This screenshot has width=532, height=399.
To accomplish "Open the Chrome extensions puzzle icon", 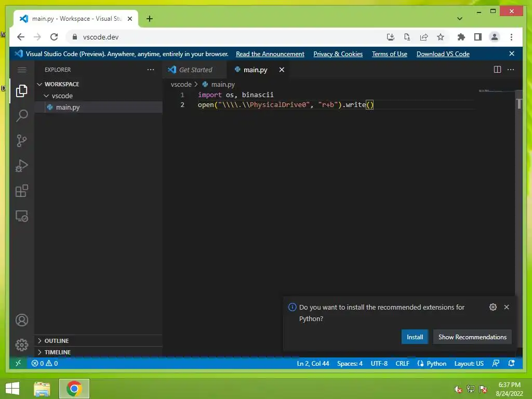I will point(461,37).
